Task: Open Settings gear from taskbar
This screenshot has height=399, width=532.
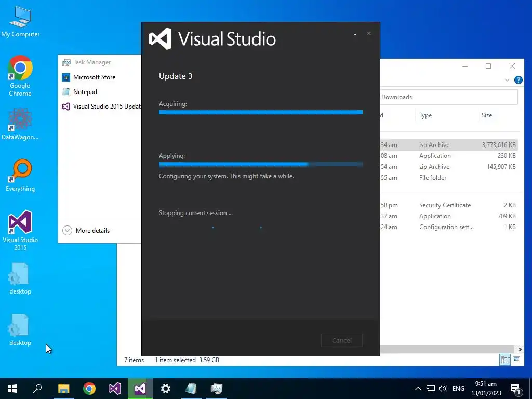Action: (166, 389)
